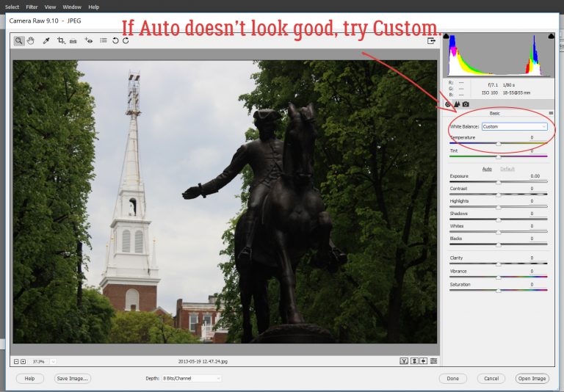Screen dimensions: 564x392
Task: Open the Select menu
Action: [x=12, y=7]
